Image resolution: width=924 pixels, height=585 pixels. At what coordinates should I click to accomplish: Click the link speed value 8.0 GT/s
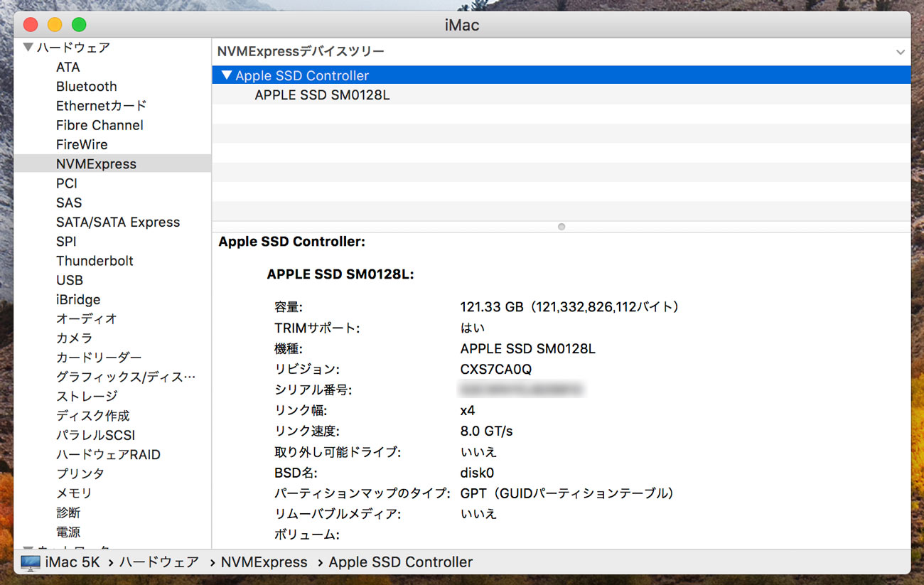(487, 431)
